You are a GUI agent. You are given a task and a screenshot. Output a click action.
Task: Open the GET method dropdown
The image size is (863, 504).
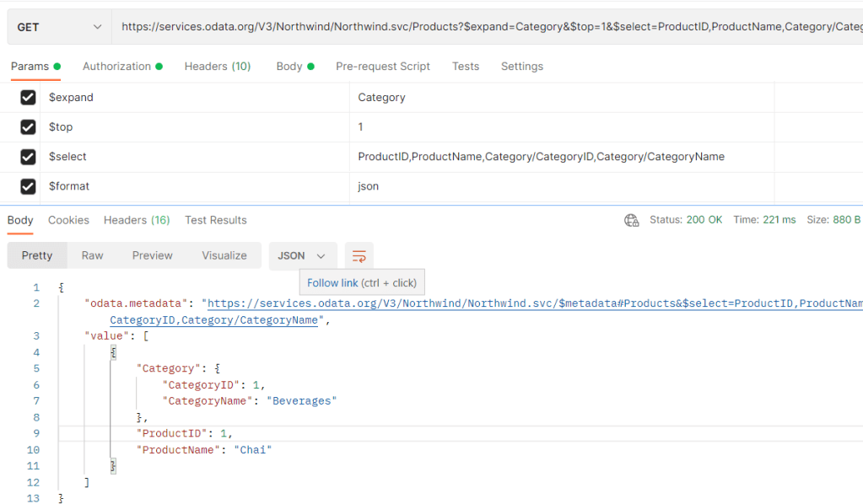click(x=57, y=27)
